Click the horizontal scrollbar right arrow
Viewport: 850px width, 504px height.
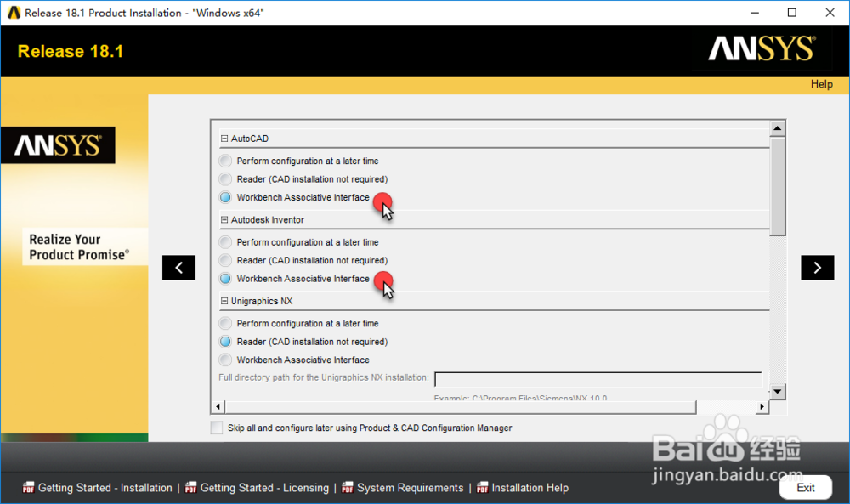(762, 406)
